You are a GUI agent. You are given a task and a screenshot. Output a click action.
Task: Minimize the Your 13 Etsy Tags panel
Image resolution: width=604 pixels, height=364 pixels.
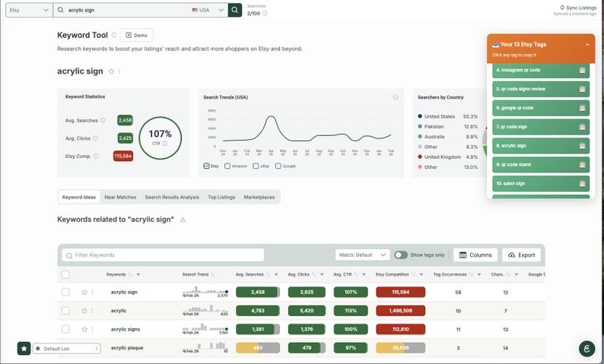(587, 45)
